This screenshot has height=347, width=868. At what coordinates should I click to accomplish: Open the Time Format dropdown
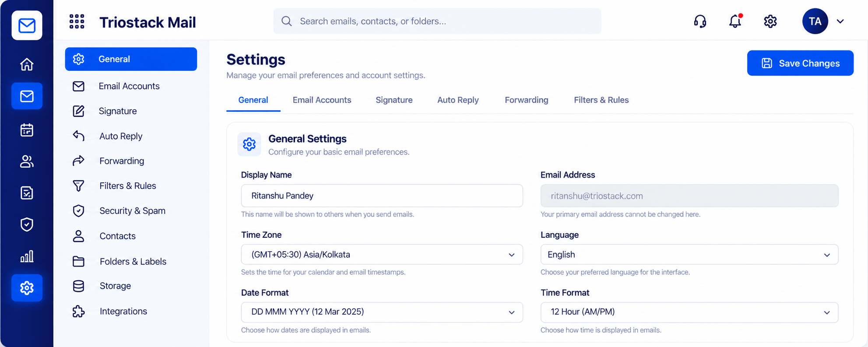(689, 312)
